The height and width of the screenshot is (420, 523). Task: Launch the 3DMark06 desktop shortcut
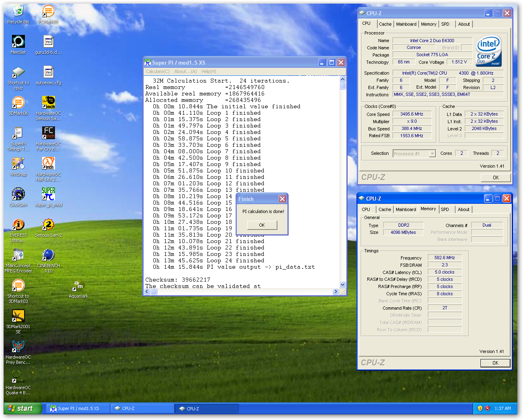point(18,106)
